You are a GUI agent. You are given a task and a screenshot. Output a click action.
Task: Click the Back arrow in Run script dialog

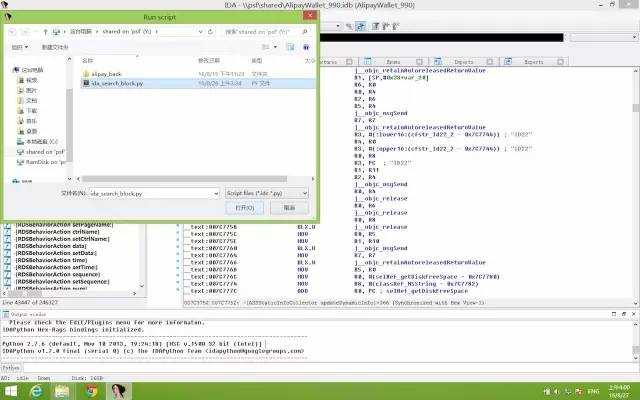pyautogui.click(x=12, y=31)
